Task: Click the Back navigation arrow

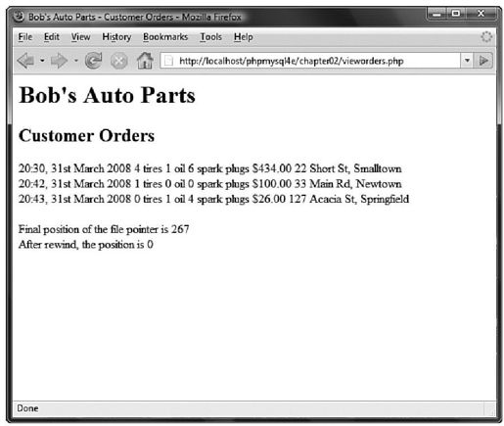Action: (x=25, y=61)
